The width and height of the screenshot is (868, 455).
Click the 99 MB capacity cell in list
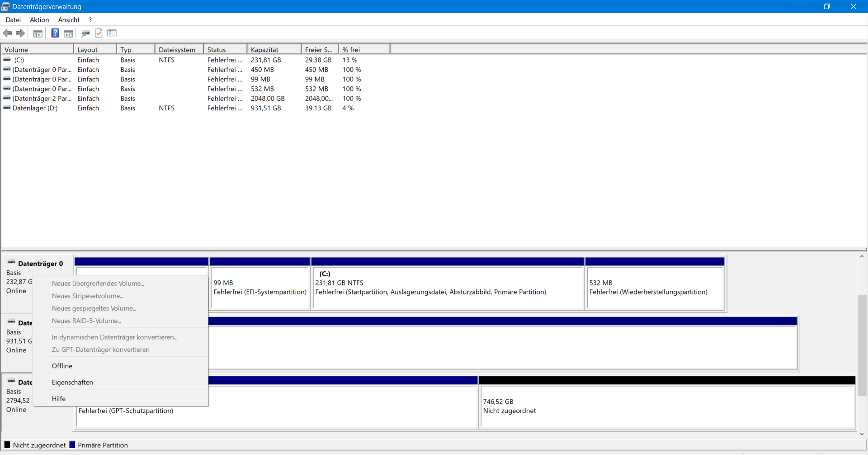(x=260, y=79)
